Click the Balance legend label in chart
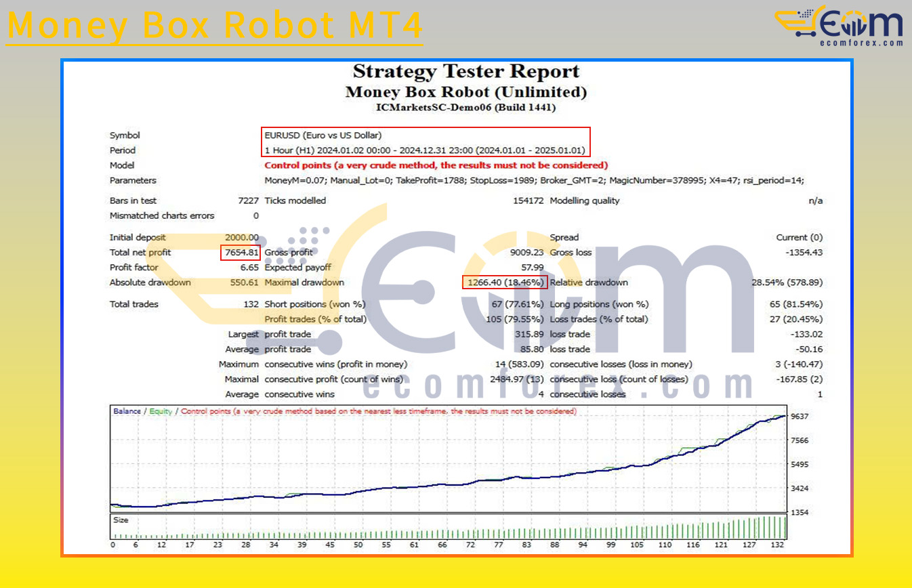Screen dimensions: 912x588 coord(127,411)
